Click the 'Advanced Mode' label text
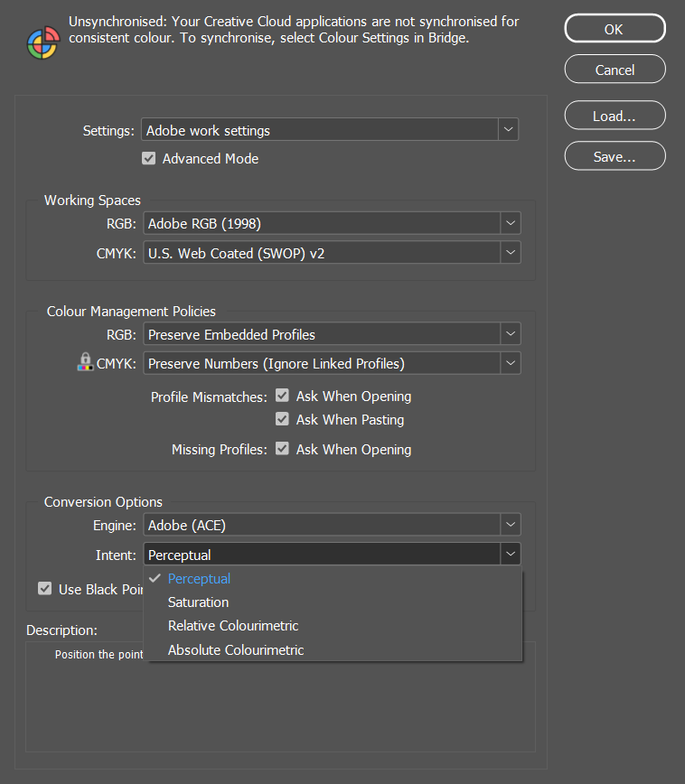Screen dimensions: 685x784 (211, 158)
